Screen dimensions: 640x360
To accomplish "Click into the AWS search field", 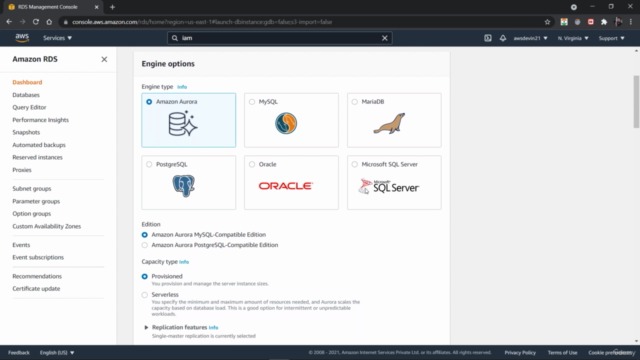I will 280,38.
